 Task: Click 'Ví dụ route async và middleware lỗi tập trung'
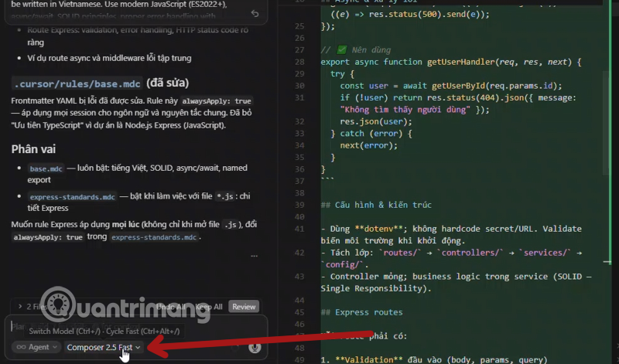(x=109, y=58)
